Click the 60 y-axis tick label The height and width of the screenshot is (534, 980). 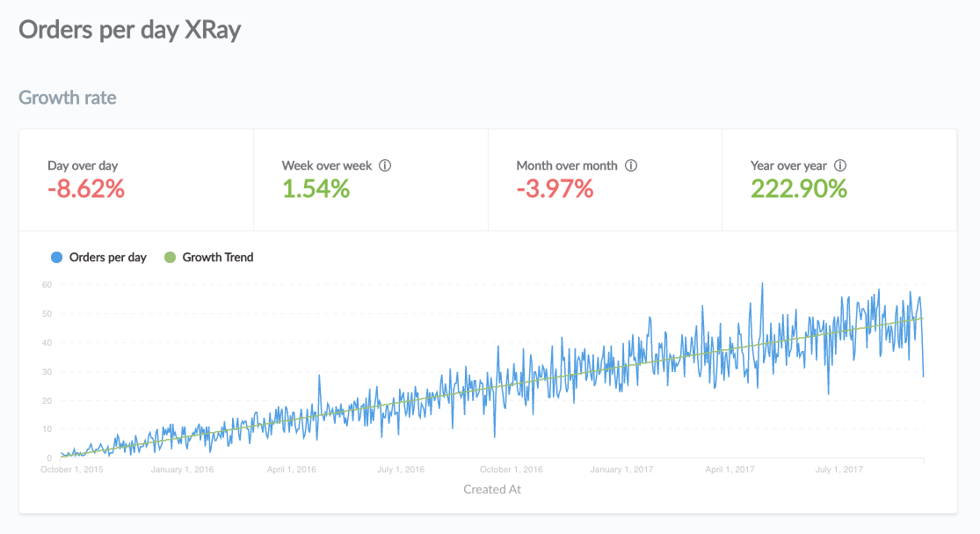tap(47, 285)
